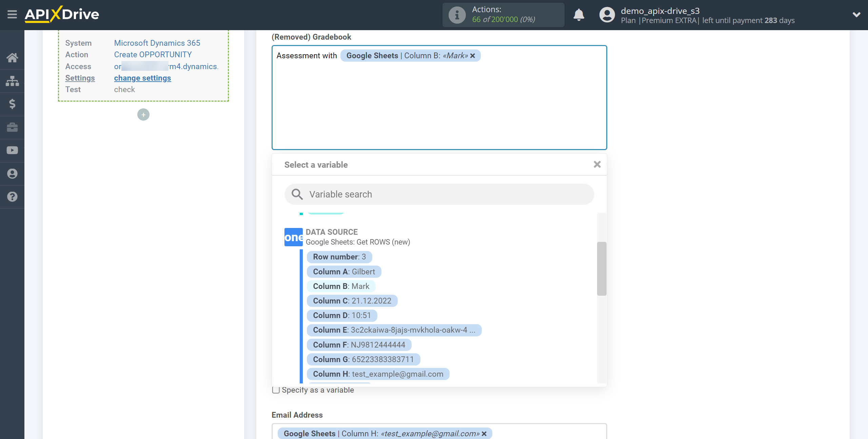Open change settings link
Image resolution: width=868 pixels, height=439 pixels.
(142, 78)
